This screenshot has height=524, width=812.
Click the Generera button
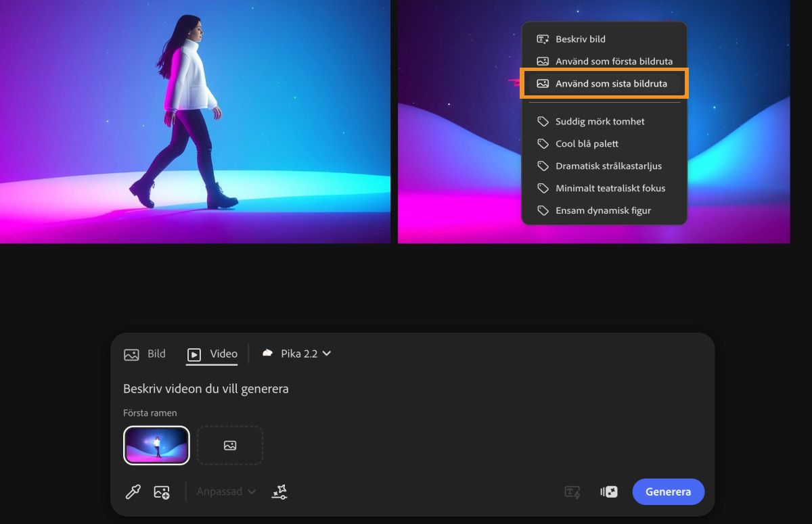point(669,492)
